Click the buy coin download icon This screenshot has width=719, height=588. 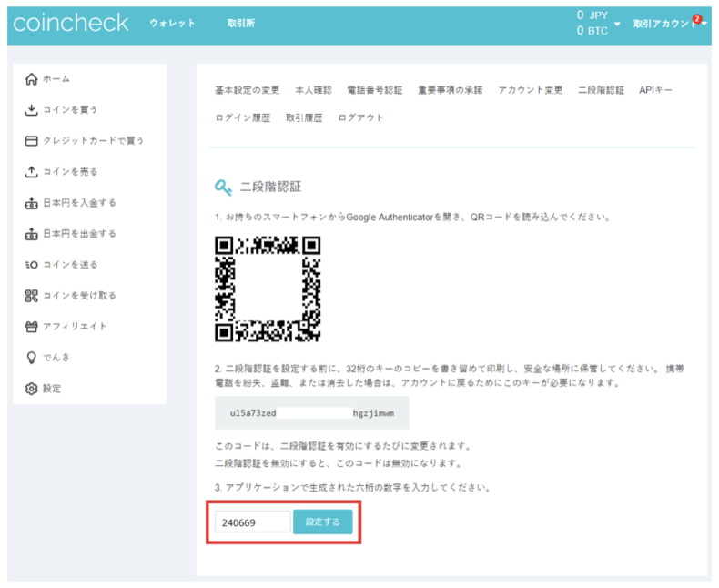coord(31,109)
